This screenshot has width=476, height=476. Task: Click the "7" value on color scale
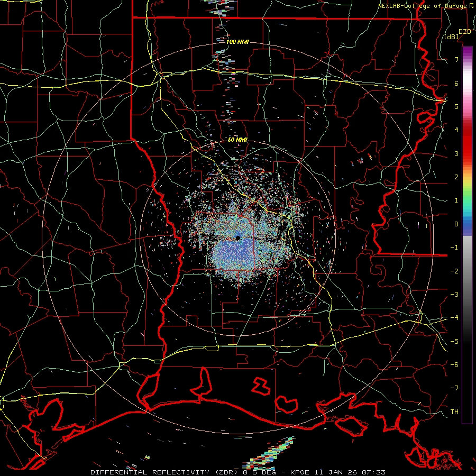coord(456,59)
